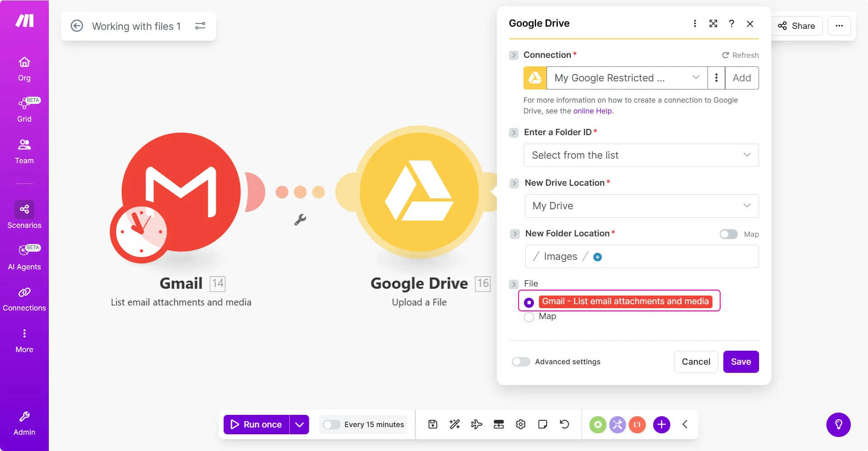The height and width of the screenshot is (451, 868).
Task: Open the Admin section
Action: point(24,423)
